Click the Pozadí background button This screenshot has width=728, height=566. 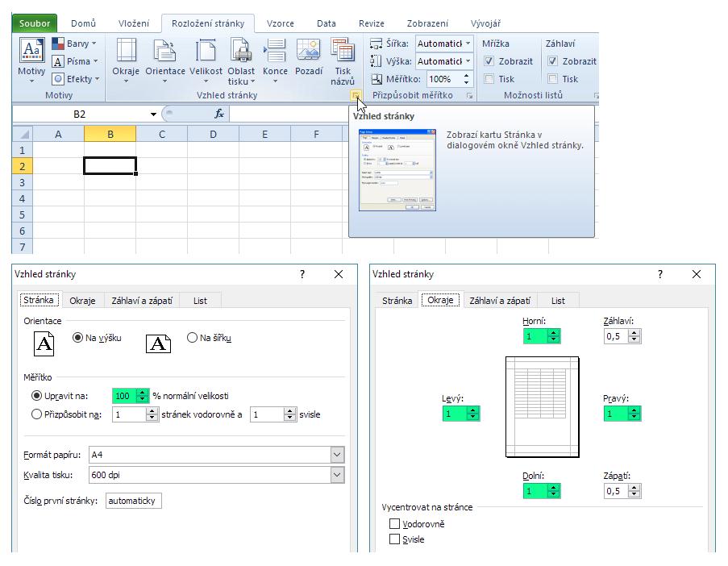click(309, 56)
